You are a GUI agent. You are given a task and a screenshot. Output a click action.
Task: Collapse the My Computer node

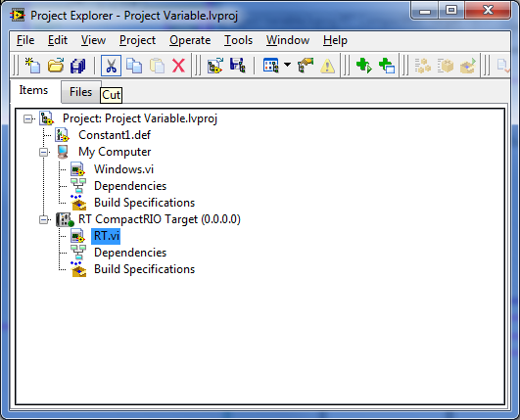[43, 153]
